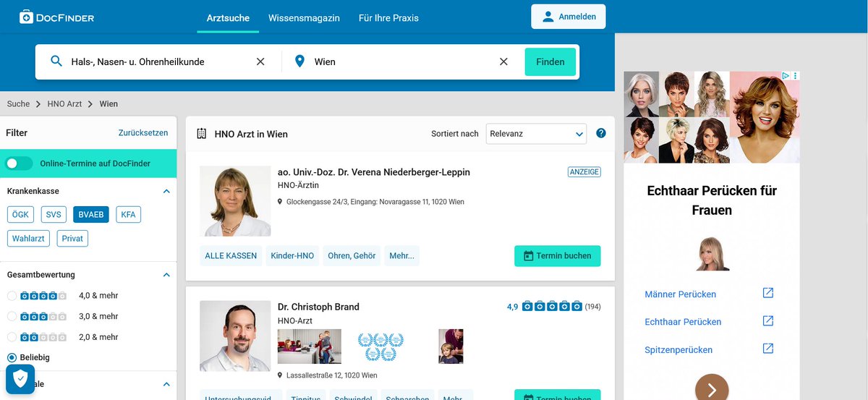The image size is (868, 400).
Task: Click the search magnifier icon
Action: [56, 61]
